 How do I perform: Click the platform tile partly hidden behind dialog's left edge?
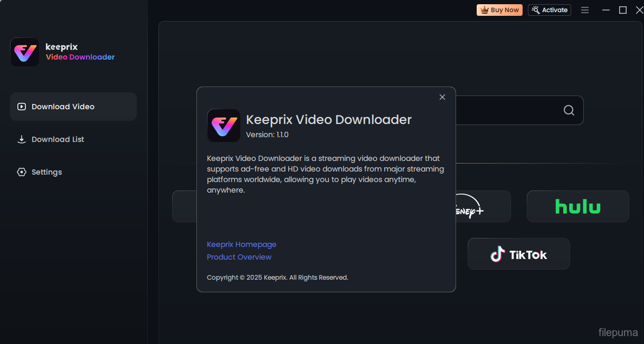pyautogui.click(x=184, y=206)
